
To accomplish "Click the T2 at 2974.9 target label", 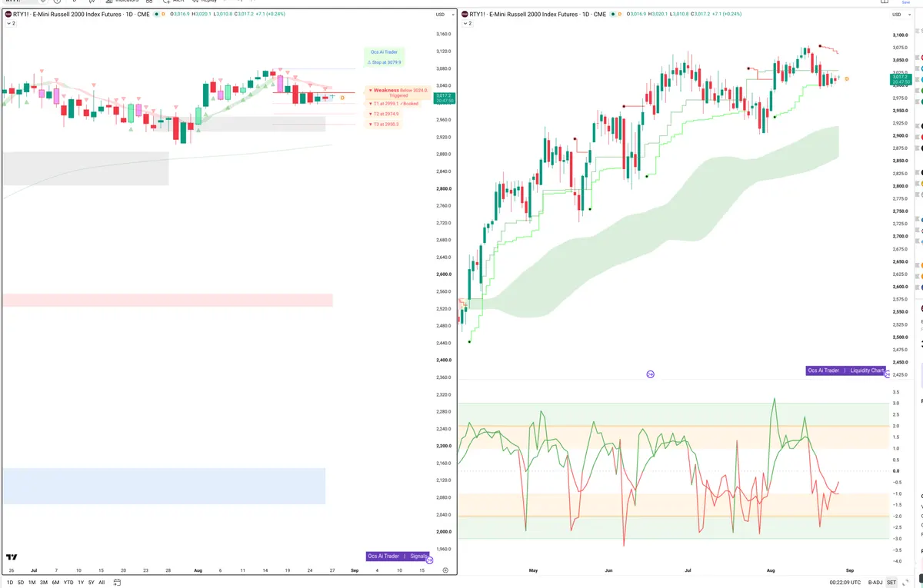I will tap(383, 114).
